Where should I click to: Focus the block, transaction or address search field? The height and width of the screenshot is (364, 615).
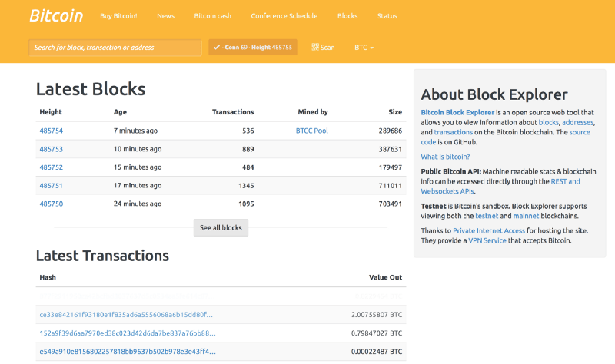point(115,48)
